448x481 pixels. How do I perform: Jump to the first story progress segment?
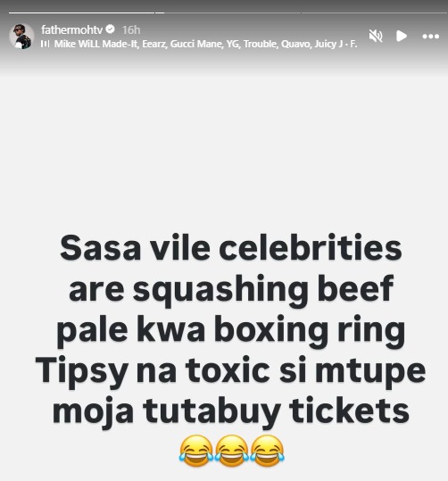[81, 12]
